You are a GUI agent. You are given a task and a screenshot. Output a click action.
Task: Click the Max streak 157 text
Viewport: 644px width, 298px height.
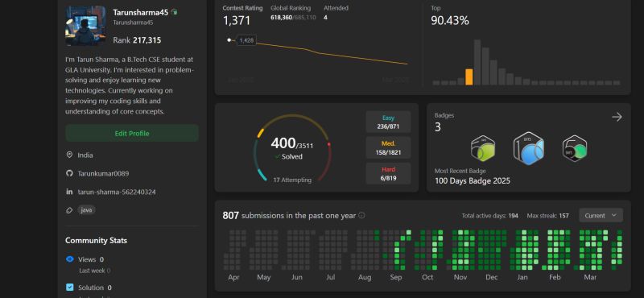click(548, 216)
